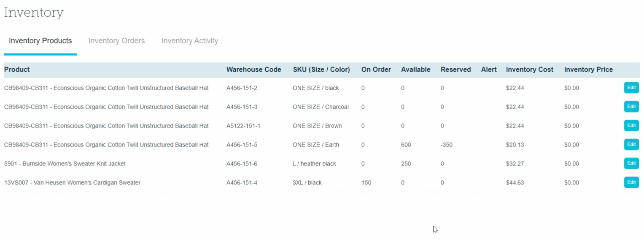Edit the ONE SIZE / black hat row
This screenshot has width=644, height=240.
click(631, 88)
